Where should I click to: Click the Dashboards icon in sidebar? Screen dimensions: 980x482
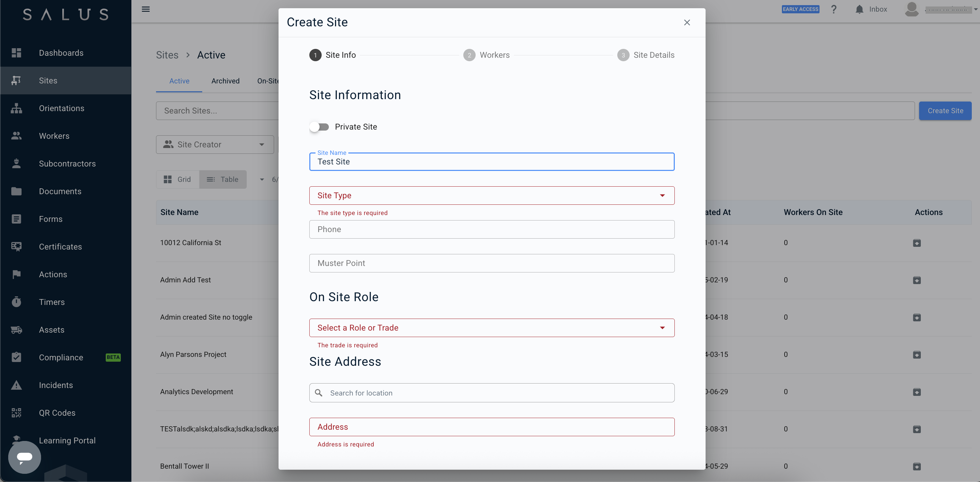tap(16, 53)
